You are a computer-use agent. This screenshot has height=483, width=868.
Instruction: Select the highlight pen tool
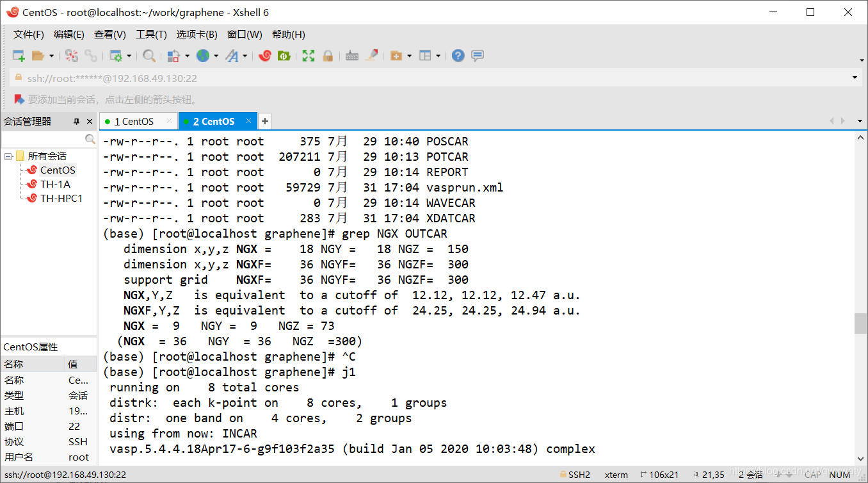[372, 56]
